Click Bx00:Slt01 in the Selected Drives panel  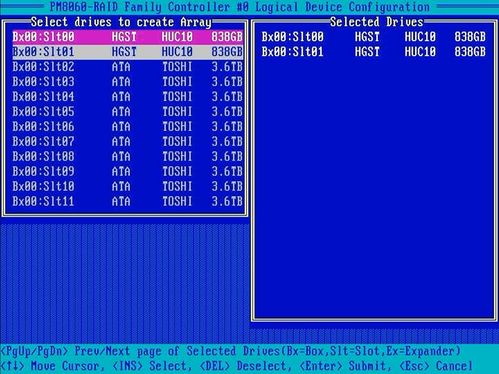tap(374, 52)
